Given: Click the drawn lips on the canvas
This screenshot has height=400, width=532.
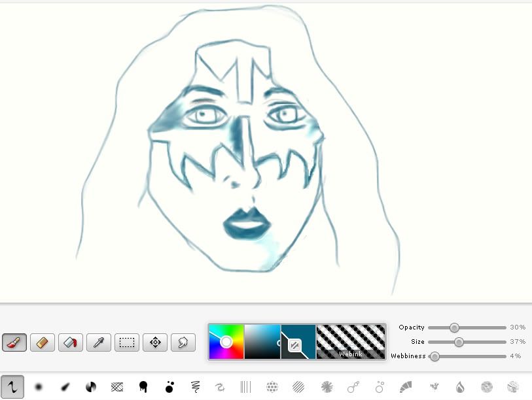Looking at the screenshot, I should point(247,224).
